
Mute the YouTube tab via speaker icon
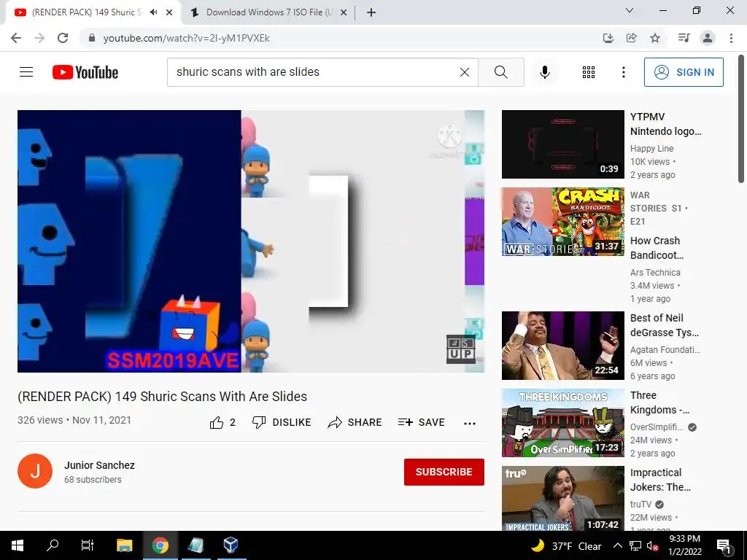(153, 12)
